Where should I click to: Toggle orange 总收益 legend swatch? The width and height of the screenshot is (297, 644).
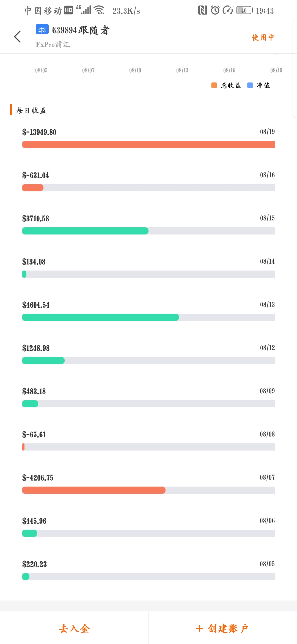click(214, 85)
